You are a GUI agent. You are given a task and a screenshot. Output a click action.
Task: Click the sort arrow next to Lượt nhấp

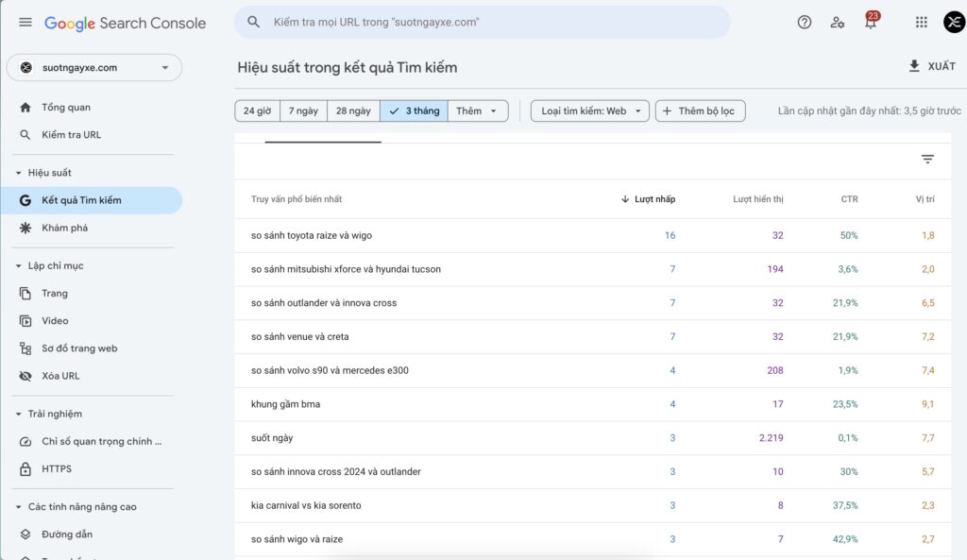click(625, 199)
